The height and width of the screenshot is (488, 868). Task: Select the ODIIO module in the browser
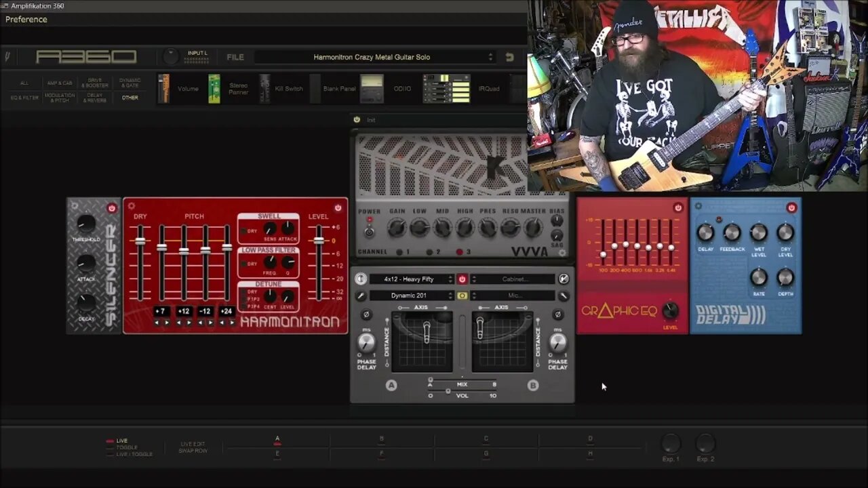click(386, 89)
